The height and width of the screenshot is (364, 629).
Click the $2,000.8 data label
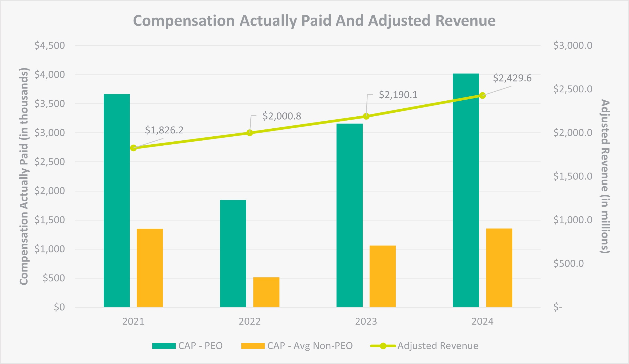282,116
